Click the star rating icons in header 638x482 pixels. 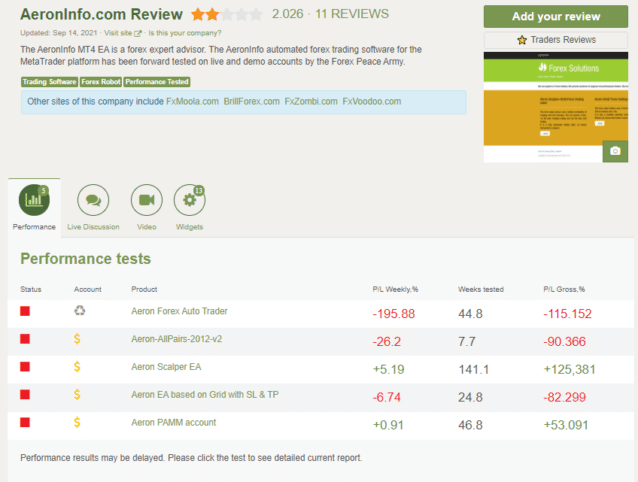point(227,15)
